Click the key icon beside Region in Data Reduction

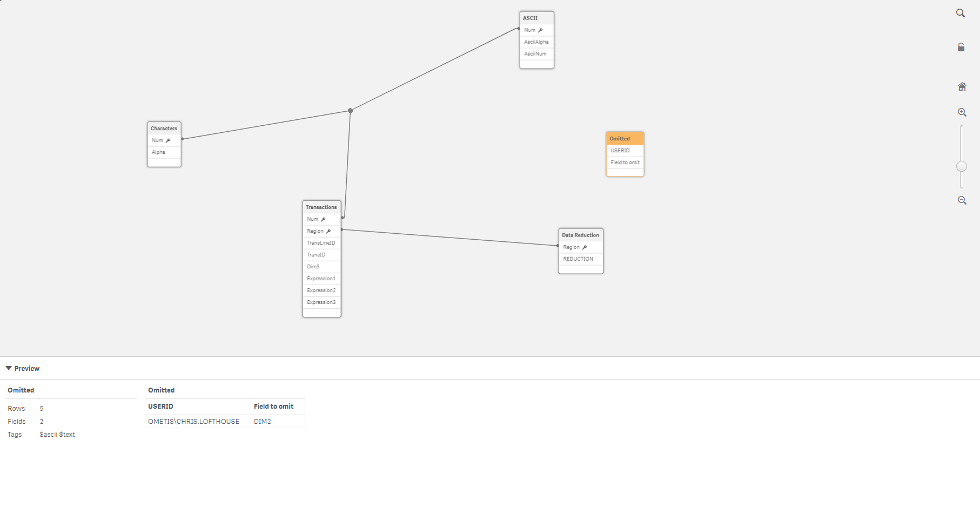pyautogui.click(x=585, y=247)
